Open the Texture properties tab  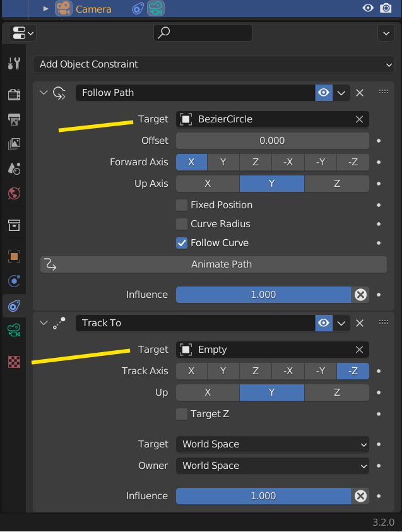click(x=14, y=362)
